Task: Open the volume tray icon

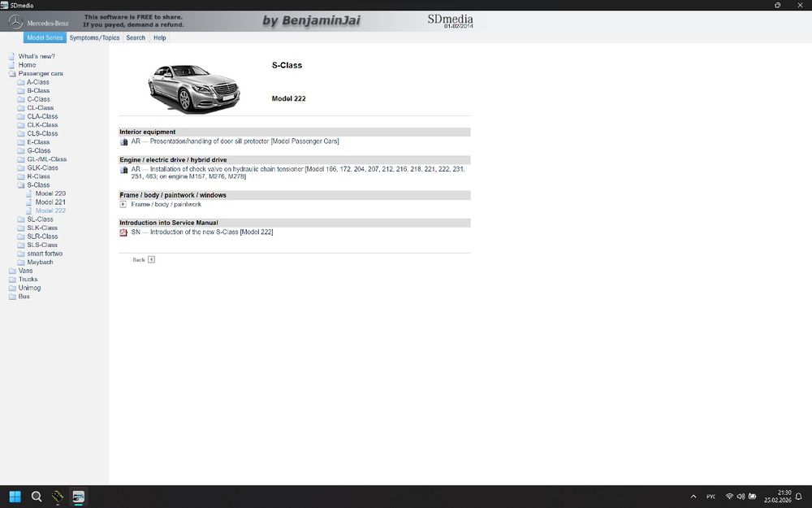Action: pyautogui.click(x=741, y=497)
